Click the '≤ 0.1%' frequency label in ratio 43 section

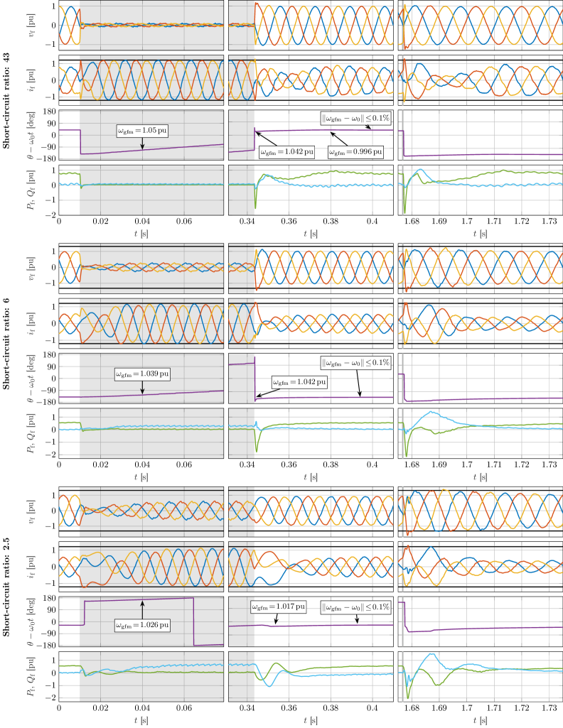pos(355,119)
